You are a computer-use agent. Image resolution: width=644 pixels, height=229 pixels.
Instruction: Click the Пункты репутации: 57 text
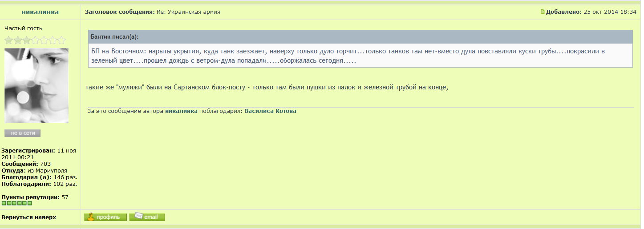click(35, 197)
